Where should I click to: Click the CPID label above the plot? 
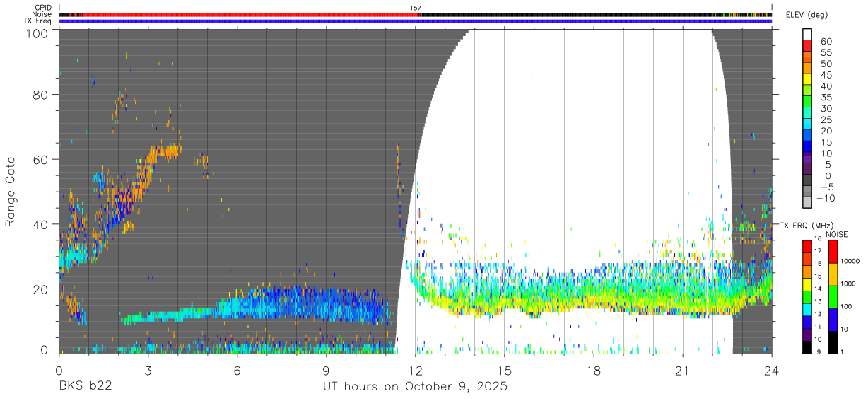click(42, 7)
